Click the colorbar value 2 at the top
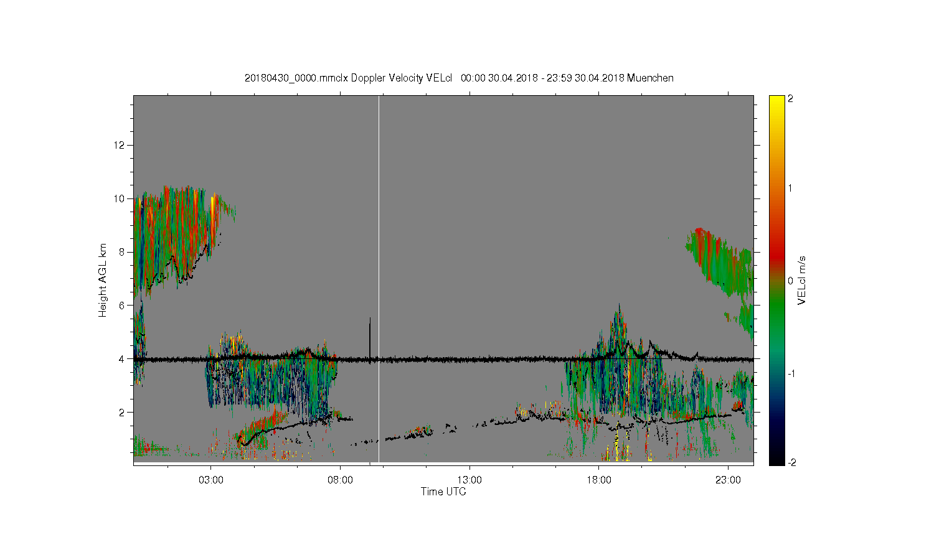 point(791,99)
